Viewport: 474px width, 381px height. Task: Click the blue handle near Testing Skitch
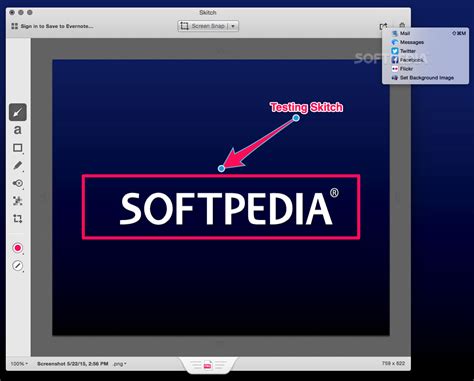tap(296, 118)
